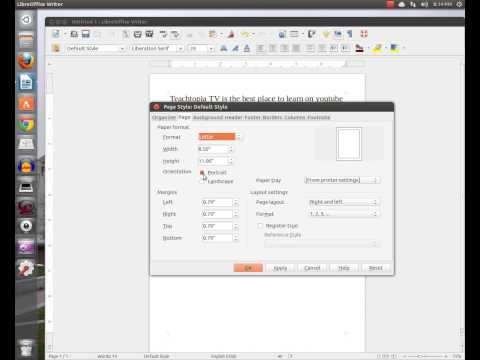
Task: Switch to the Background tab
Action: 208,117
